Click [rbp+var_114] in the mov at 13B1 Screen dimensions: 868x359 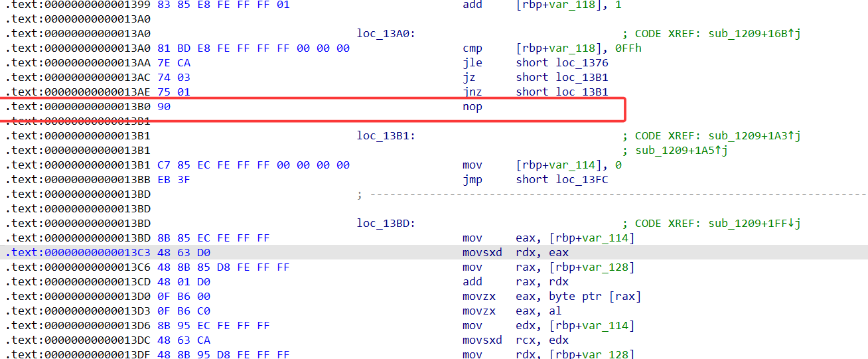pos(562,165)
